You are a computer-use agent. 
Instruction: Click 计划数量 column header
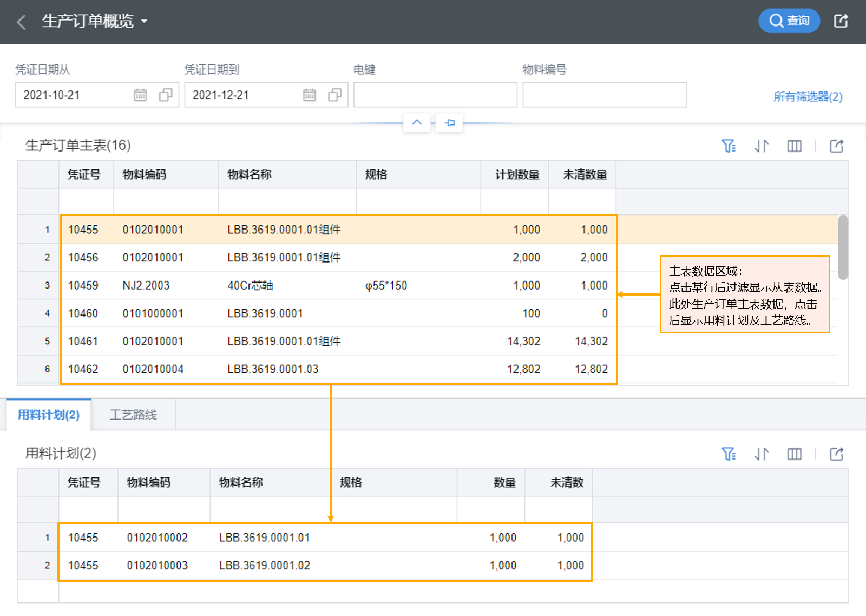pos(515,174)
